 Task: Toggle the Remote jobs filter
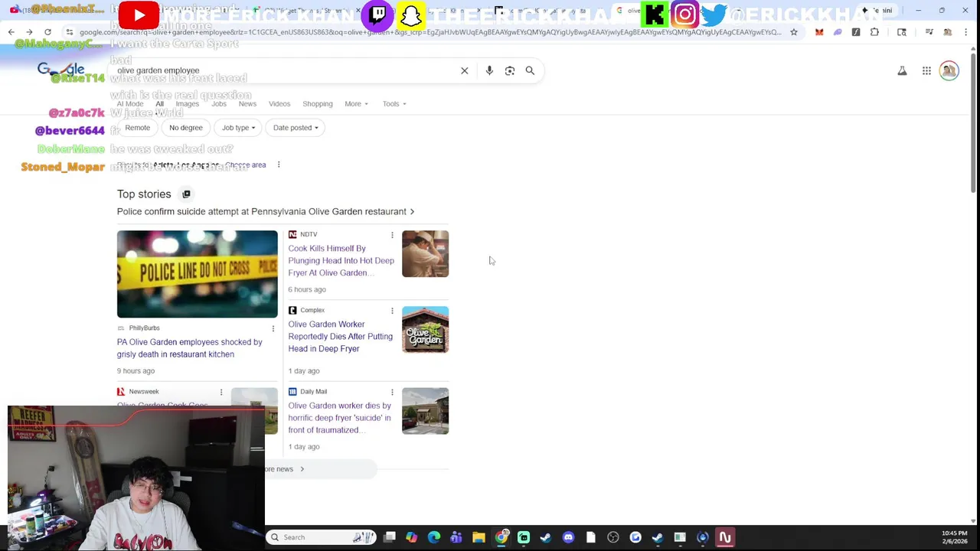pyautogui.click(x=138, y=128)
